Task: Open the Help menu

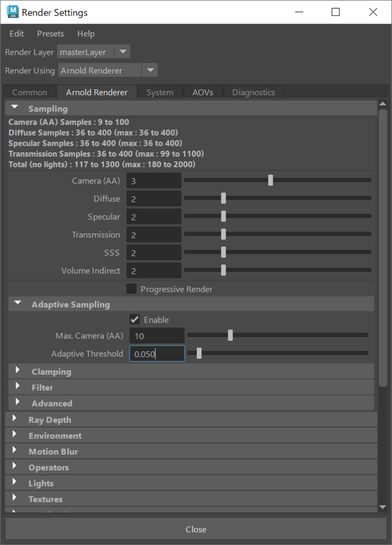Action: click(x=86, y=34)
